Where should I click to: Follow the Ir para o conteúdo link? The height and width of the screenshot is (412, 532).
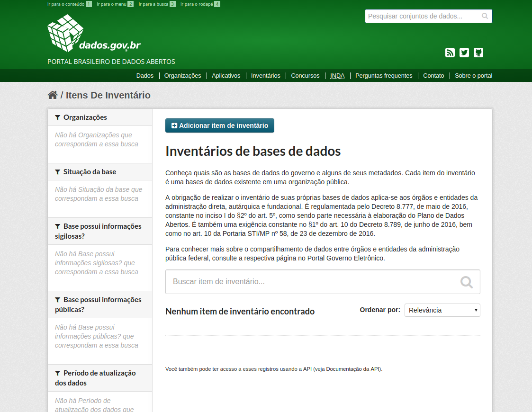70,4
